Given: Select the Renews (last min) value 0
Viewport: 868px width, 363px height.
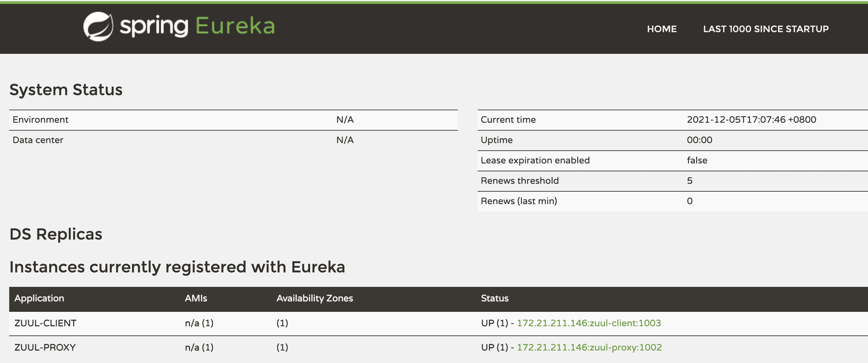Looking at the screenshot, I should point(690,201).
